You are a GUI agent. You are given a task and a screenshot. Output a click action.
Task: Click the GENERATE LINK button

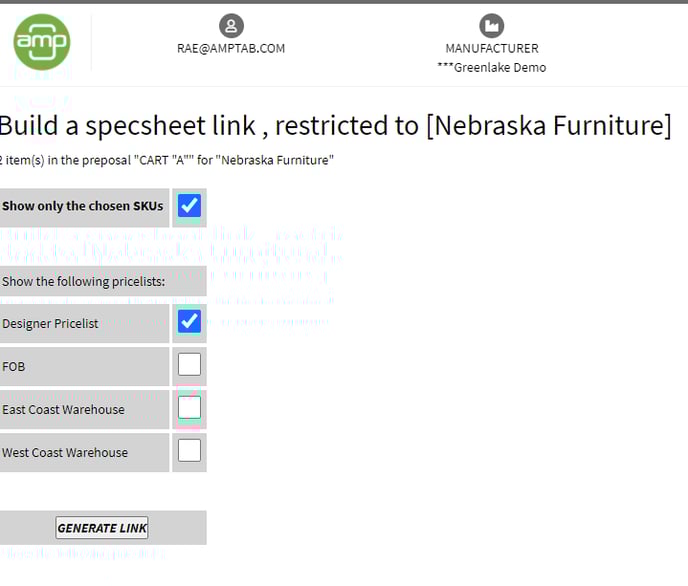(102, 528)
